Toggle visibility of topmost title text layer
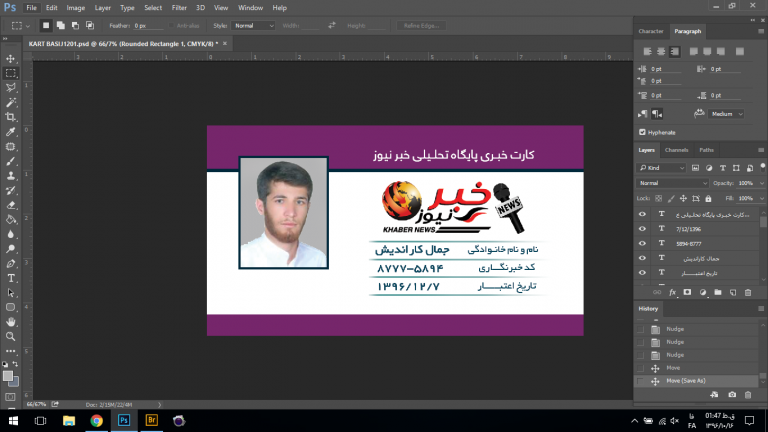 click(642, 214)
